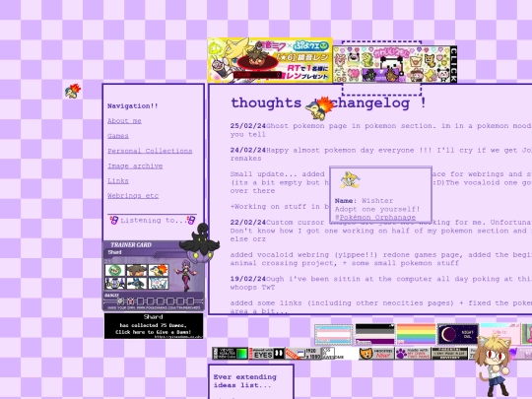Go to Personal Collections page
The image size is (532, 399).
pos(150,151)
